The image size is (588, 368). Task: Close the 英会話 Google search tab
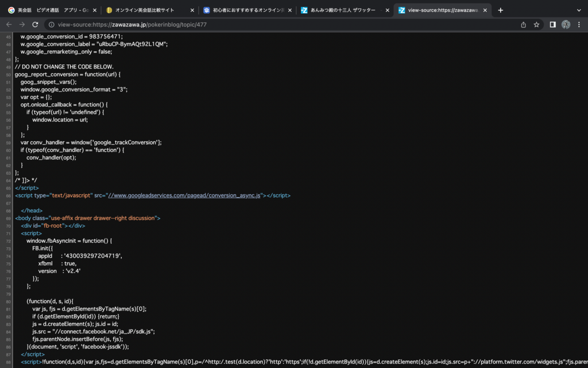click(95, 10)
